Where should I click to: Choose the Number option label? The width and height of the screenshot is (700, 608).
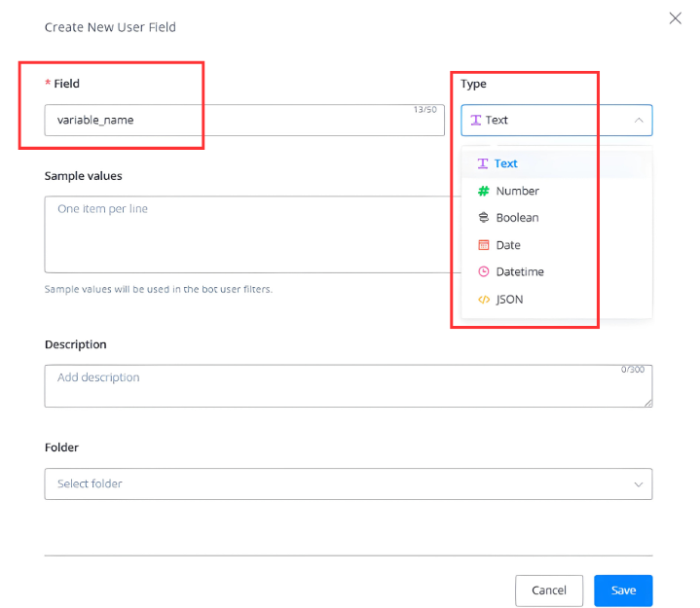coord(517,191)
